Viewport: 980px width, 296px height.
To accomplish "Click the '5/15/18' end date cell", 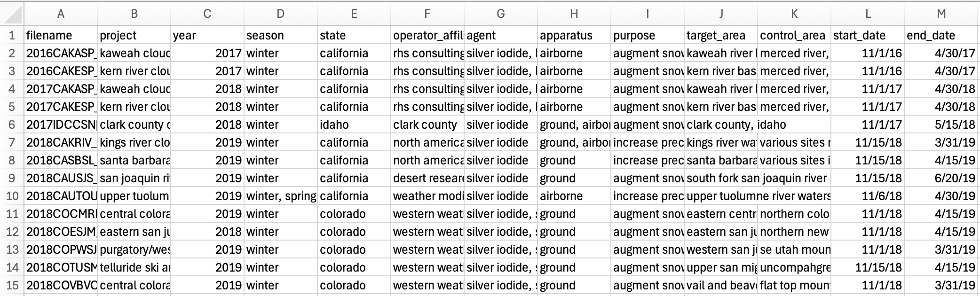I will (941, 125).
